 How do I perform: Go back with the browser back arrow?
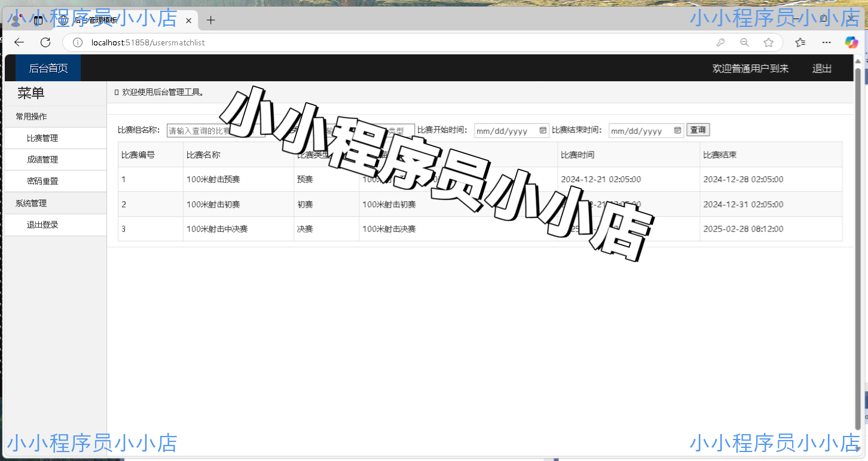(x=19, y=42)
